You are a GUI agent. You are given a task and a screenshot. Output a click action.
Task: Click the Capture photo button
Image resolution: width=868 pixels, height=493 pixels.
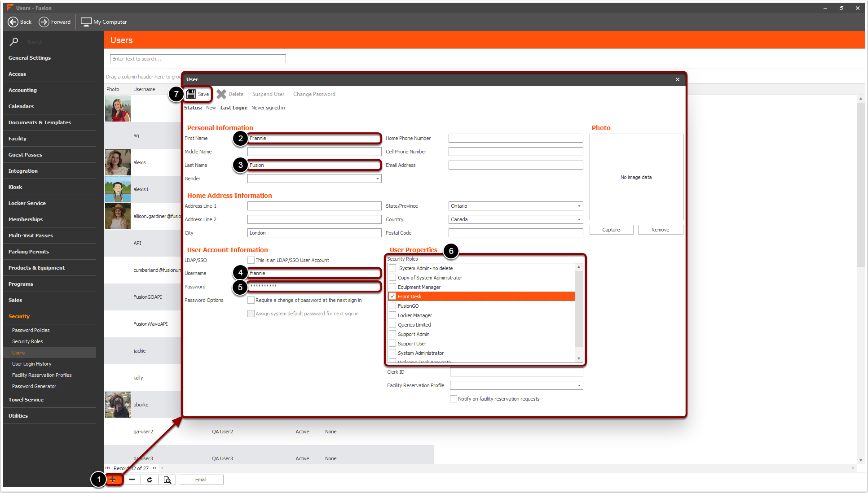[611, 230]
